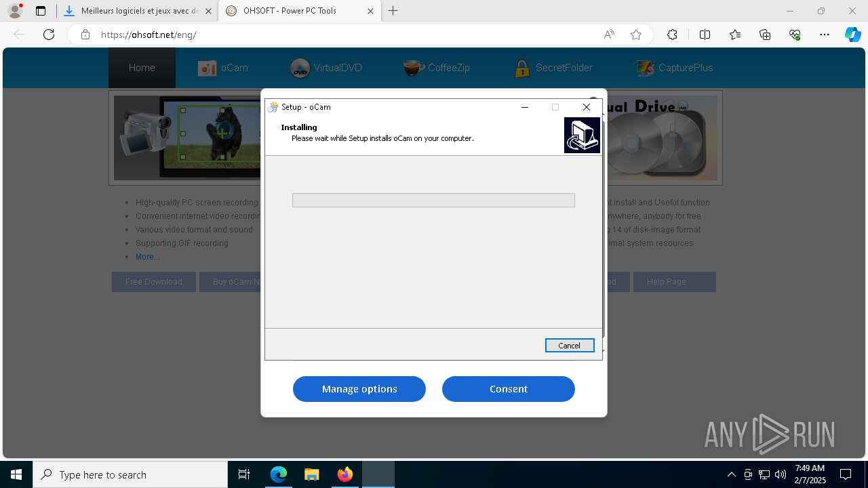This screenshot has height=488, width=868.
Task: Click the oCam camcorder banner image
Action: coord(187,138)
